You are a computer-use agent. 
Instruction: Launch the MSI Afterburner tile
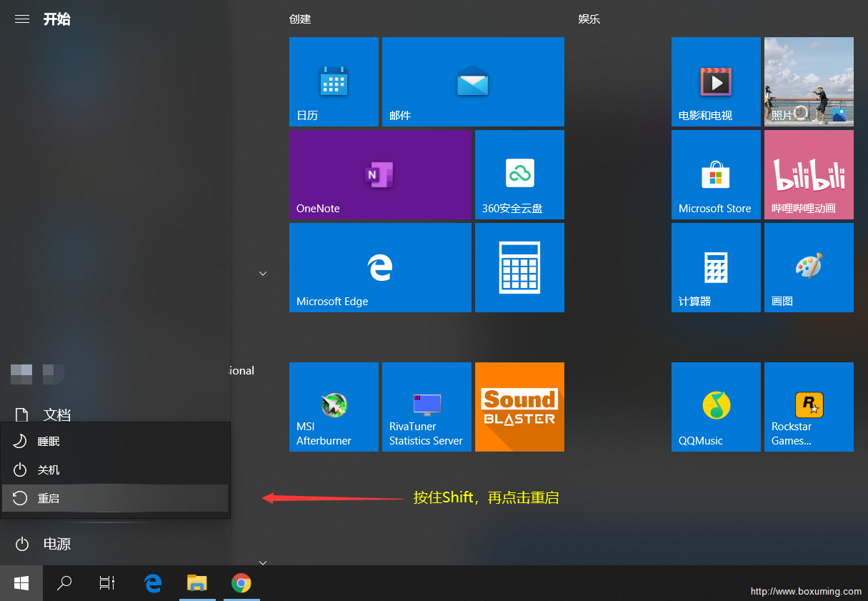334,407
